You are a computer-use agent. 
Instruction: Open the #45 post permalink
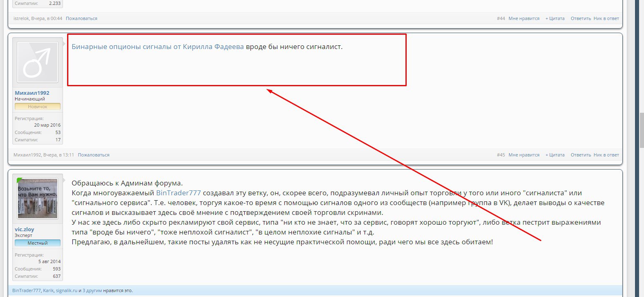pyautogui.click(x=501, y=155)
